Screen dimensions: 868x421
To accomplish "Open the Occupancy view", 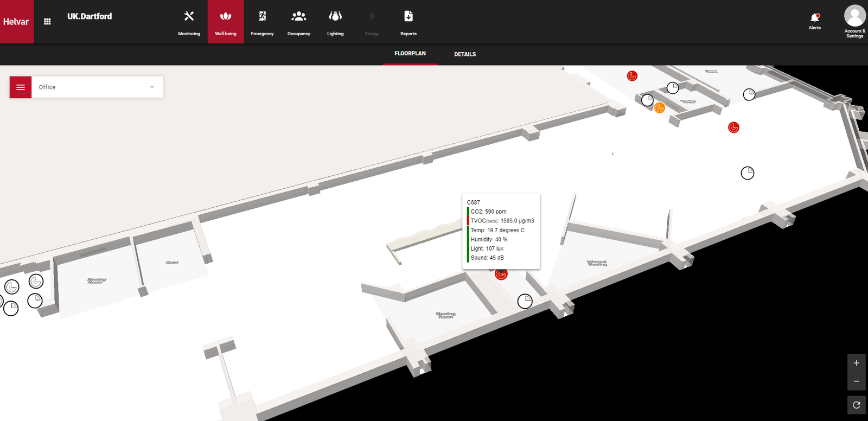I will (299, 22).
